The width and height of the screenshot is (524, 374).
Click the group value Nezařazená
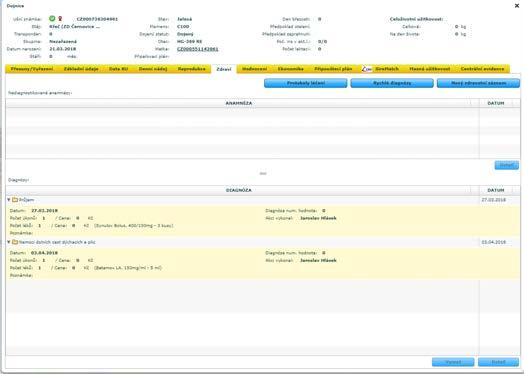(x=63, y=41)
